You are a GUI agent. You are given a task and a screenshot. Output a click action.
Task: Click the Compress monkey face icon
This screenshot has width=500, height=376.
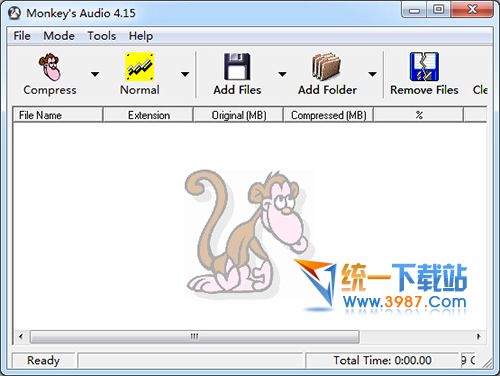pos(50,67)
